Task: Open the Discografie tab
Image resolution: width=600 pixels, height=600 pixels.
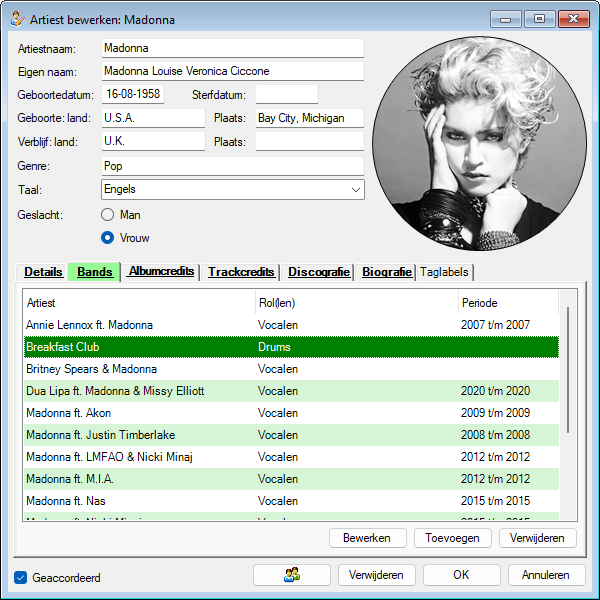Action: [x=319, y=272]
